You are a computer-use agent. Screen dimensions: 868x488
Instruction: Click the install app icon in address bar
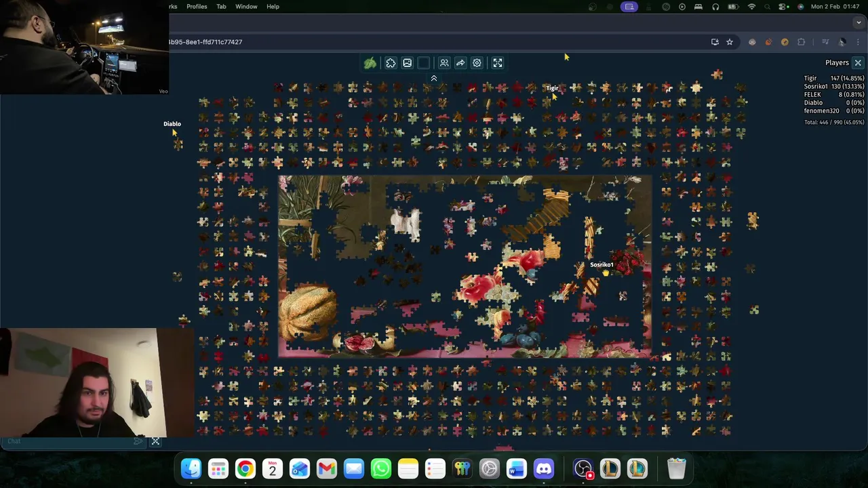(715, 42)
